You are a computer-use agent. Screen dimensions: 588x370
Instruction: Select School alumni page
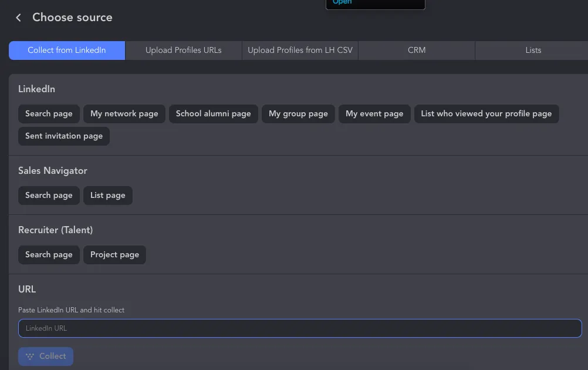coord(214,114)
